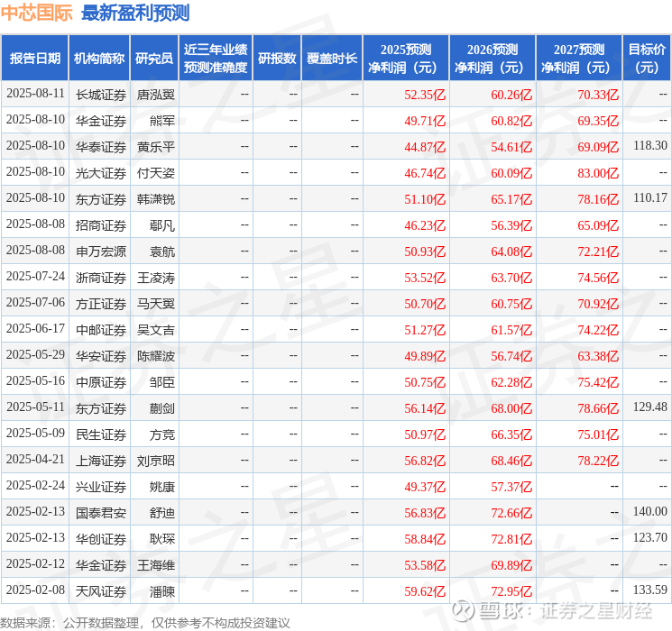This screenshot has width=672, height=631.
Task: Select institution 华泰证券
Action: [x=101, y=147]
